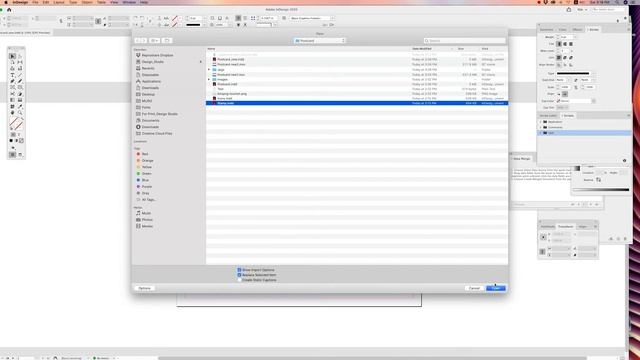The width and height of the screenshot is (640, 360).
Task: Click the new folder icon in dialog toolbar
Action: 167,40
